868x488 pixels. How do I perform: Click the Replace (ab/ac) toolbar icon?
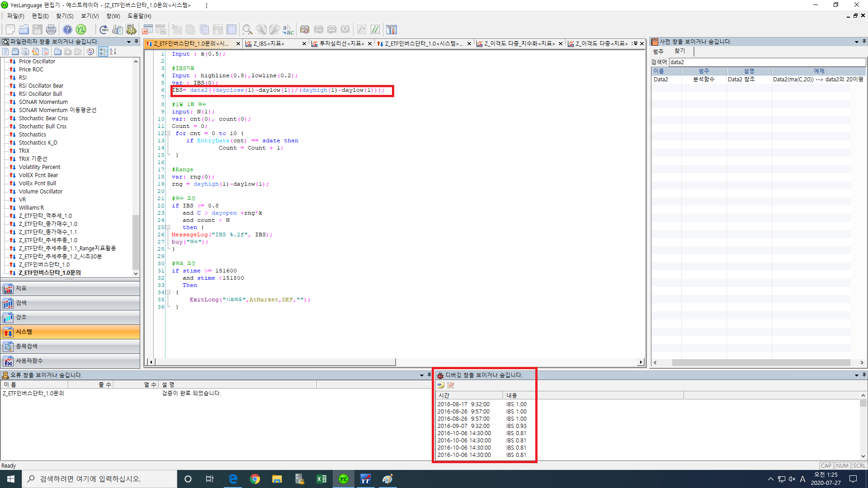(288, 30)
